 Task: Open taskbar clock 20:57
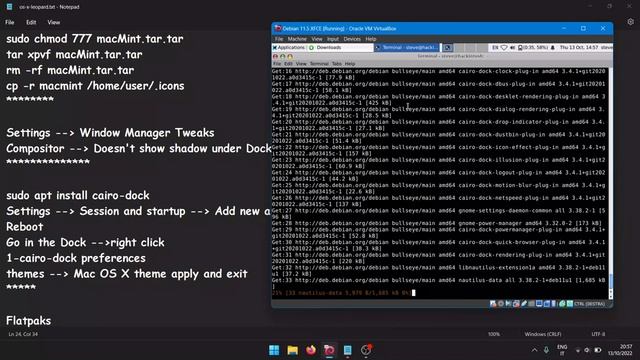[620, 350]
